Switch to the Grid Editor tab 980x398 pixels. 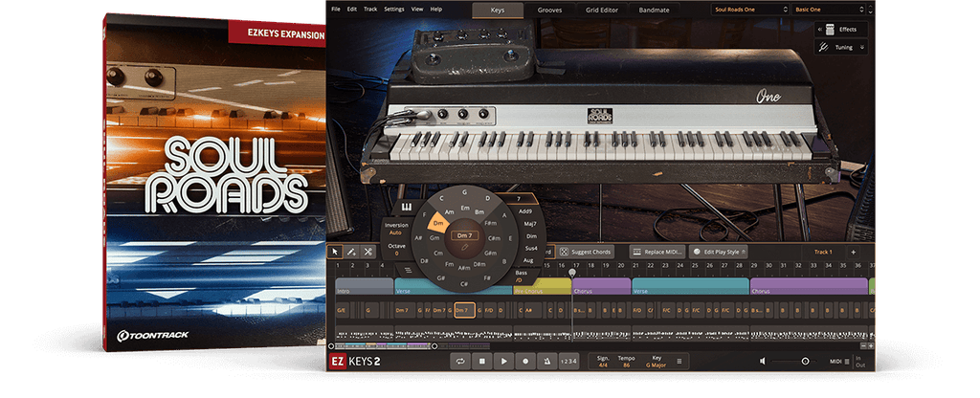[x=600, y=10]
